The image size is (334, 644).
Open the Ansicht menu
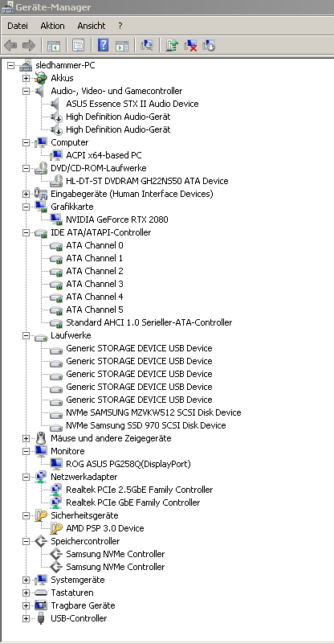(x=91, y=26)
